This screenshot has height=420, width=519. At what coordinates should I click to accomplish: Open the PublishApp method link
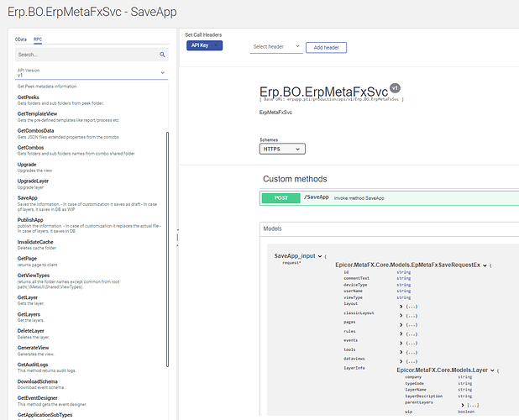click(30, 220)
